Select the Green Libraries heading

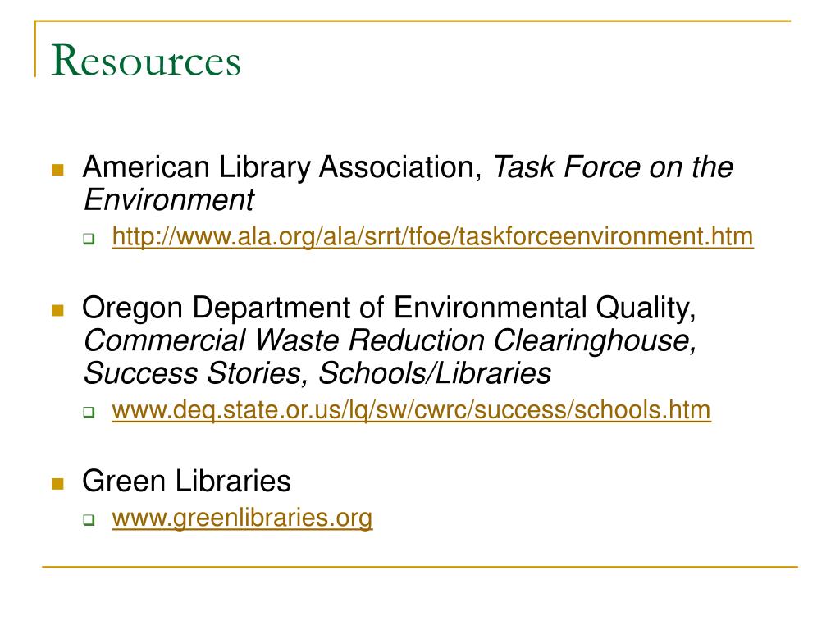[186, 481]
